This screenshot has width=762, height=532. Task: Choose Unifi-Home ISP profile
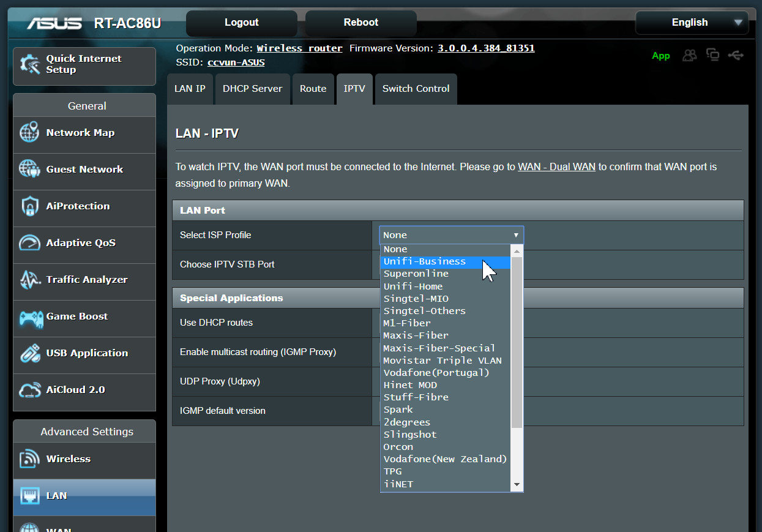pos(446,287)
